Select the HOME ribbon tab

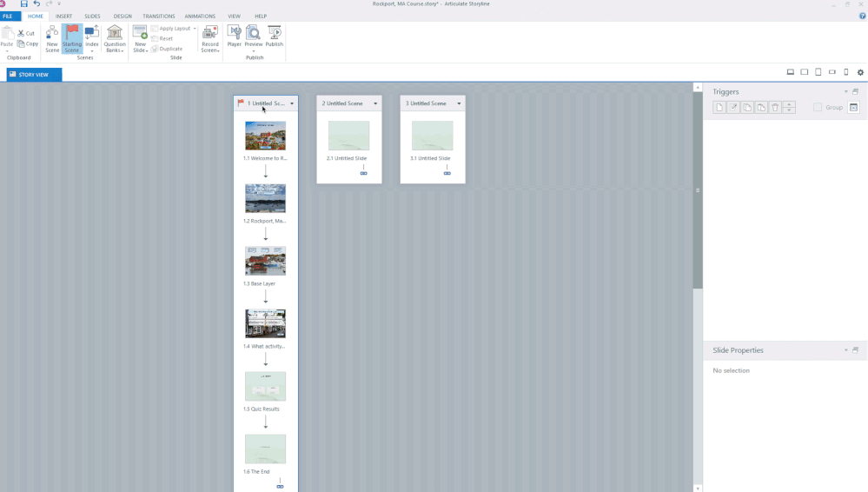click(36, 16)
